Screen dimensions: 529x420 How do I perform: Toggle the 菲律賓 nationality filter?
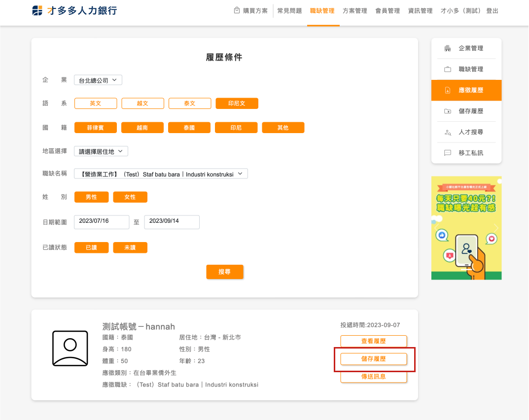(96, 128)
